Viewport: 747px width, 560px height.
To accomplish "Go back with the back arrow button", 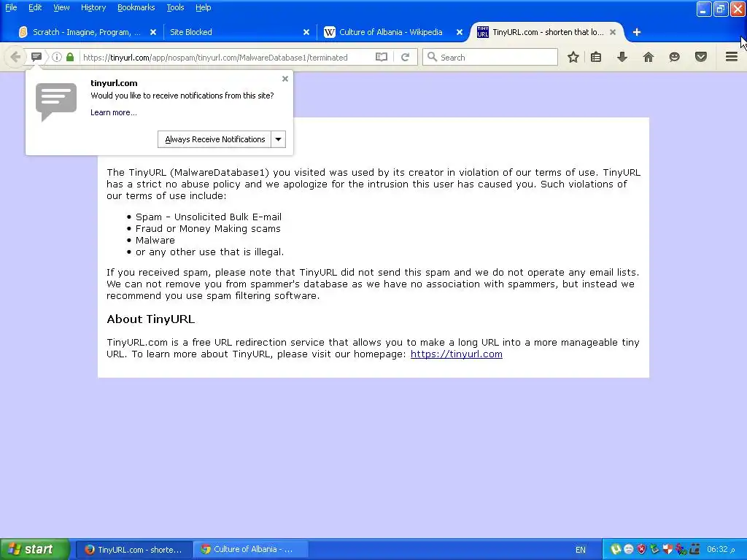I will (15, 57).
